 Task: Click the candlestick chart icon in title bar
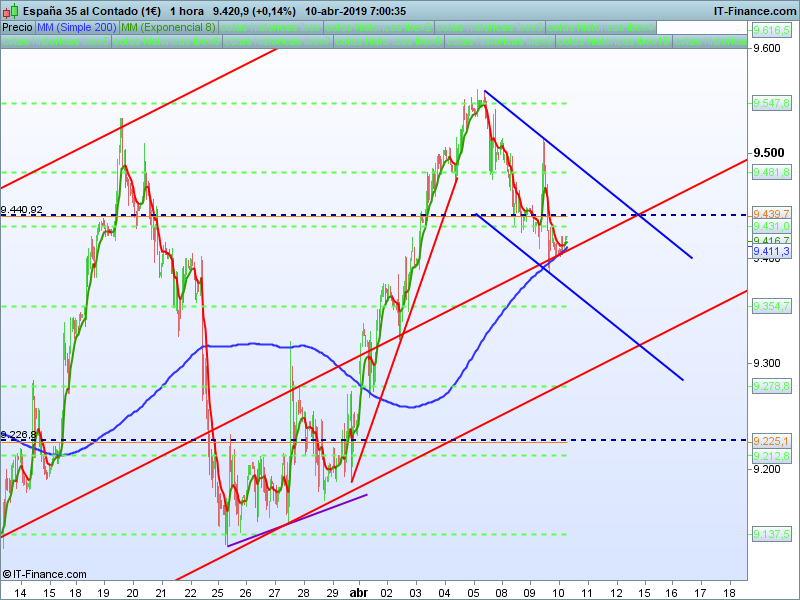tap(10, 10)
